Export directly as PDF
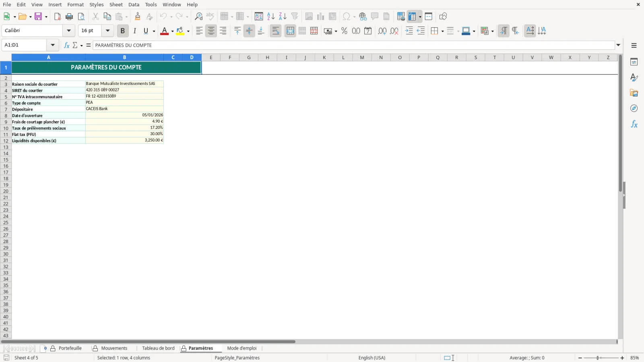The height and width of the screenshot is (362, 644). [58, 16]
